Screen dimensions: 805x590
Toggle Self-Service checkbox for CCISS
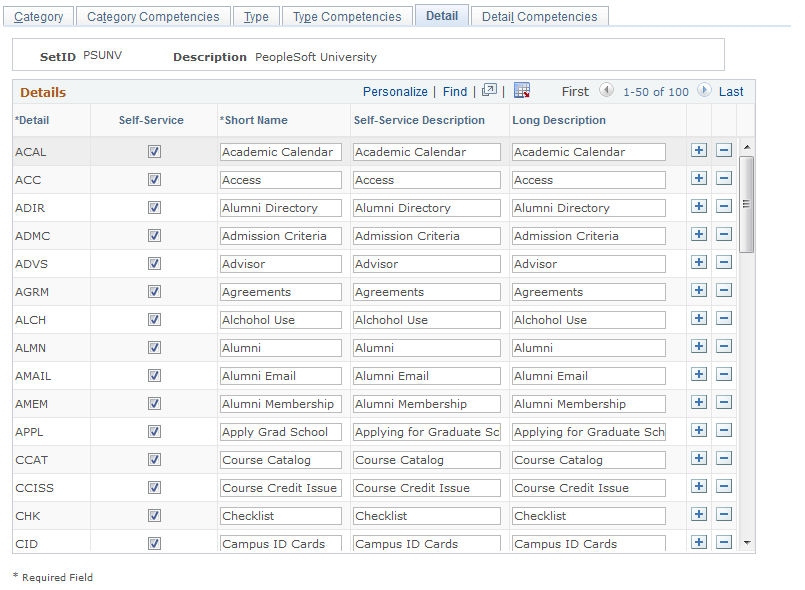155,487
